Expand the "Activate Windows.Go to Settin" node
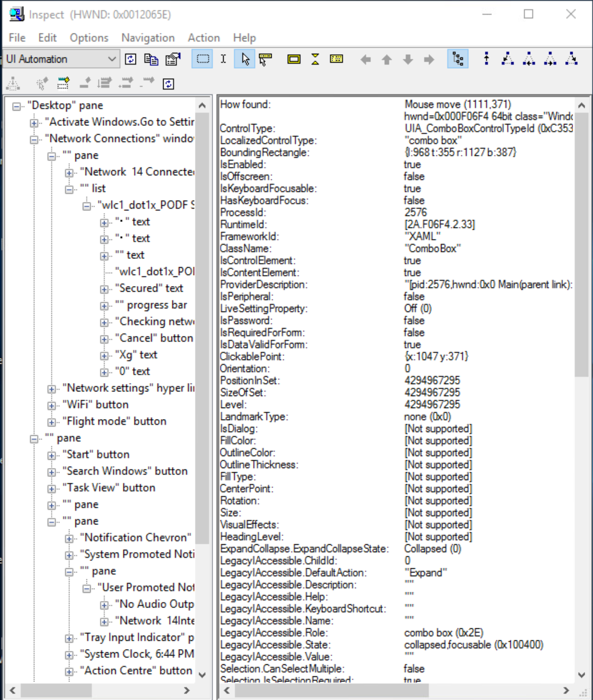The image size is (593, 700). [x=34, y=123]
